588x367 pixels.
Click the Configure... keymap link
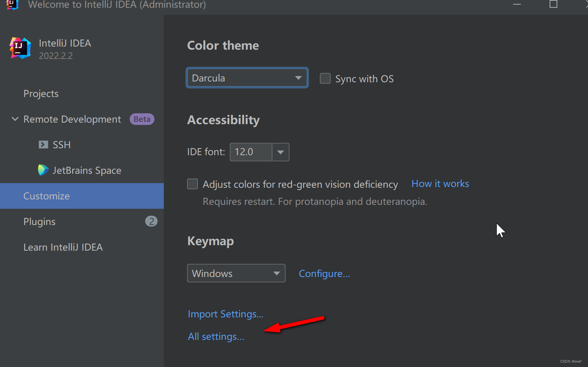coord(324,274)
